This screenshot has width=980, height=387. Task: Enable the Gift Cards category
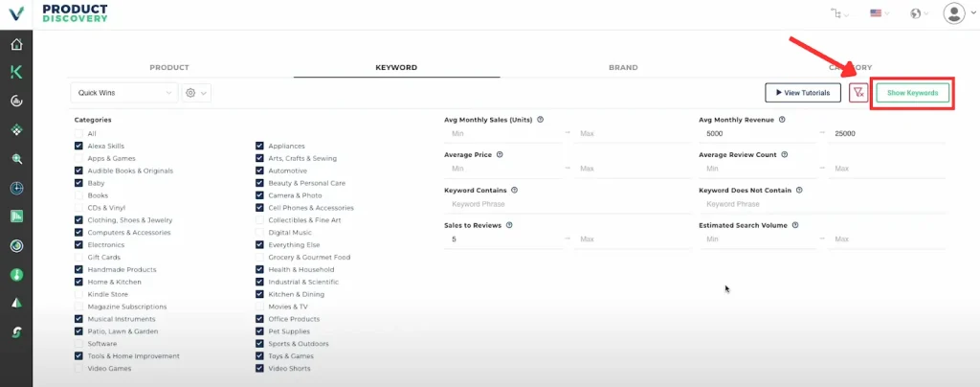click(78, 257)
